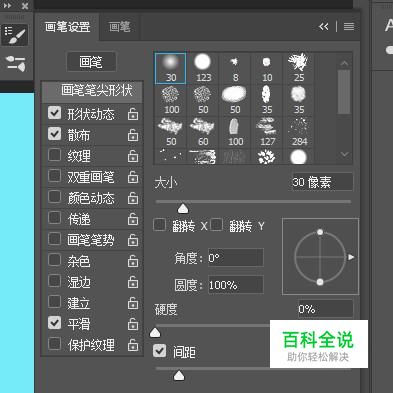Select the size 127 brush tip

click(267, 132)
